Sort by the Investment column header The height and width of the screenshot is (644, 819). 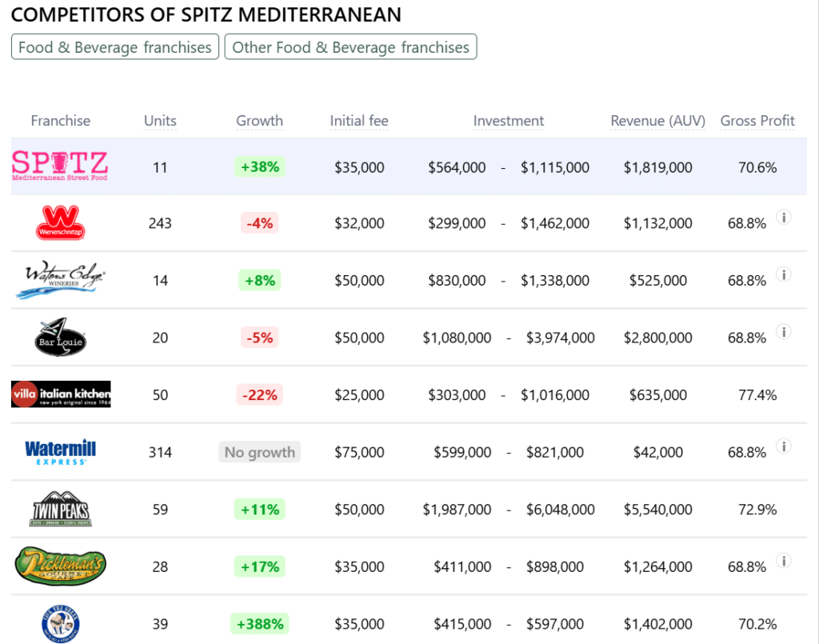(508, 121)
